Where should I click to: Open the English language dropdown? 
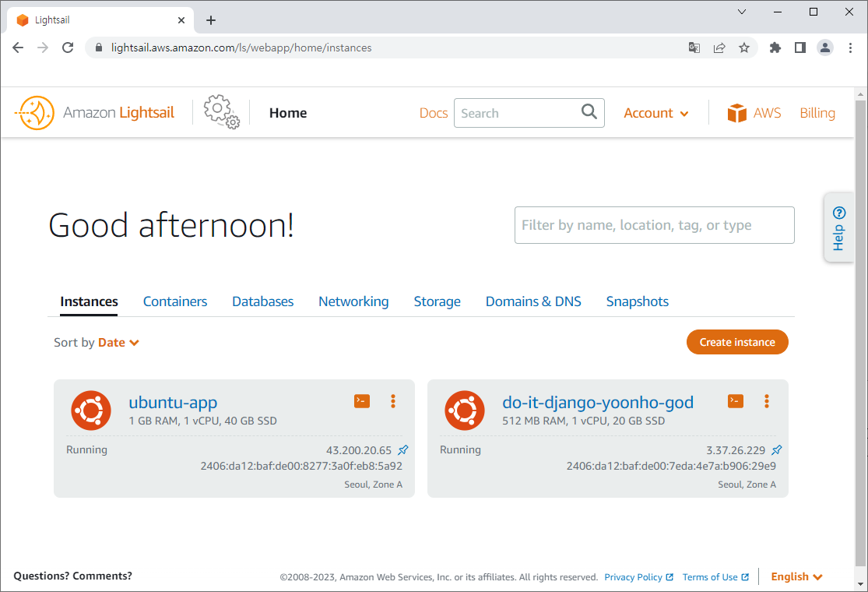pyautogui.click(x=796, y=576)
